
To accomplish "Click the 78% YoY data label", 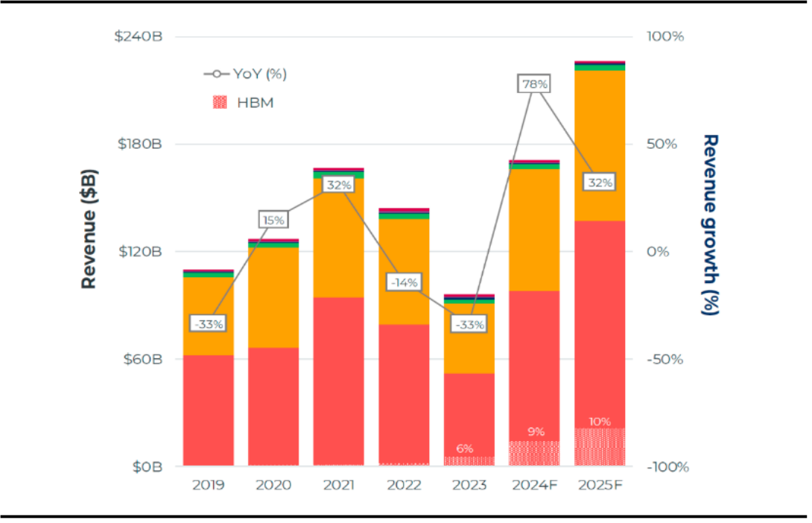I will pos(534,84).
